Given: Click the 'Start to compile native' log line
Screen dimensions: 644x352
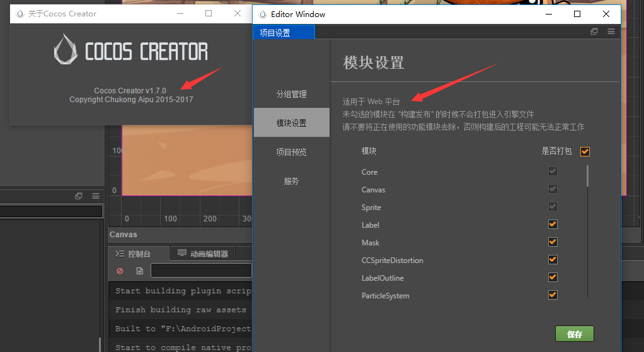Looking at the screenshot, I should 183,348.
